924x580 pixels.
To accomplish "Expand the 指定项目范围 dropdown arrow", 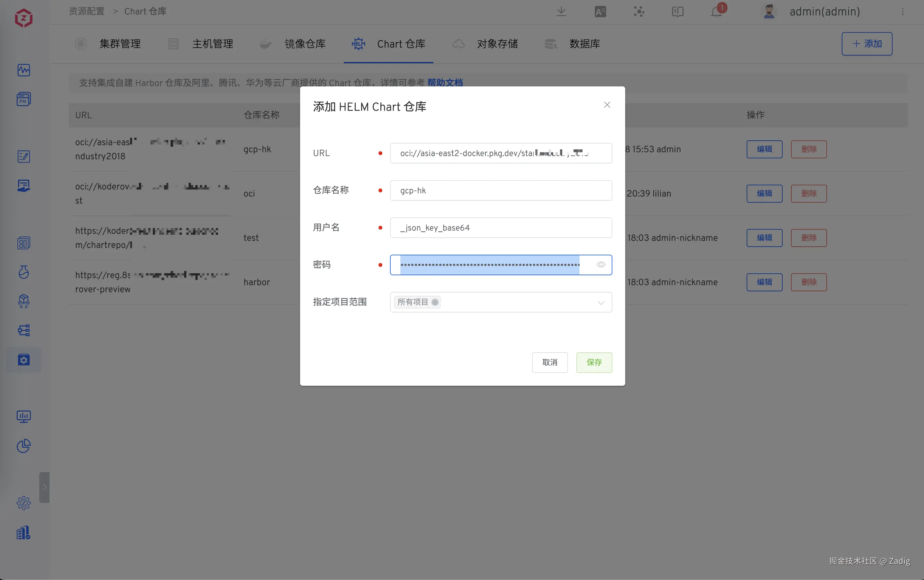I will 601,303.
